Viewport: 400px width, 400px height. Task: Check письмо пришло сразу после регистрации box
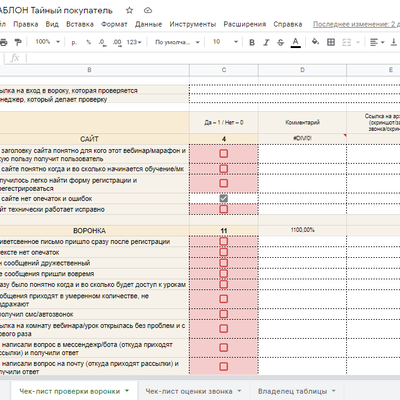[x=224, y=241]
